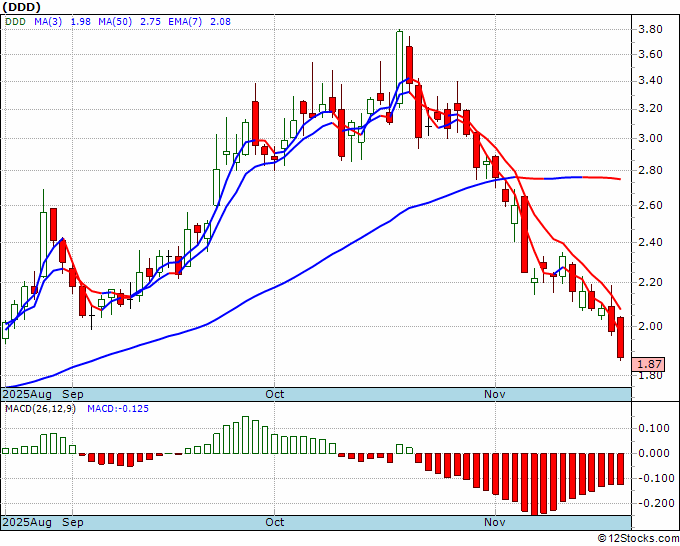Click the 3.40 price axis label
The width and height of the screenshot is (680, 546).
650,80
